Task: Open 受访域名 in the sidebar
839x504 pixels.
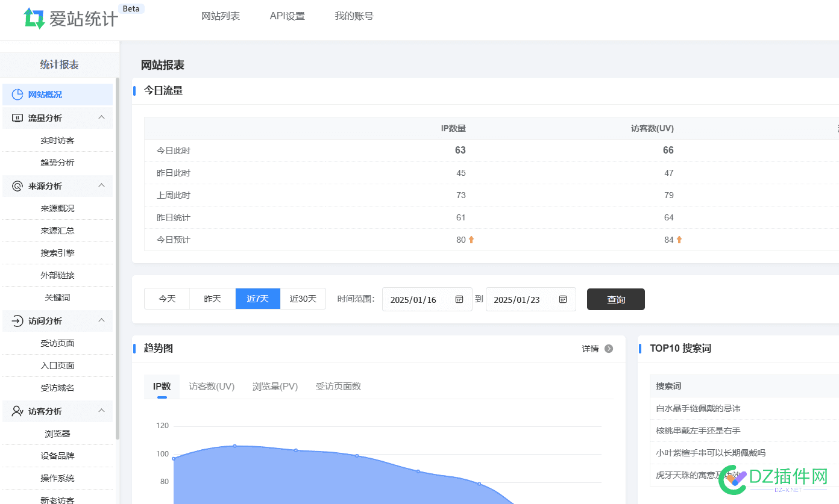Action: [x=57, y=388]
